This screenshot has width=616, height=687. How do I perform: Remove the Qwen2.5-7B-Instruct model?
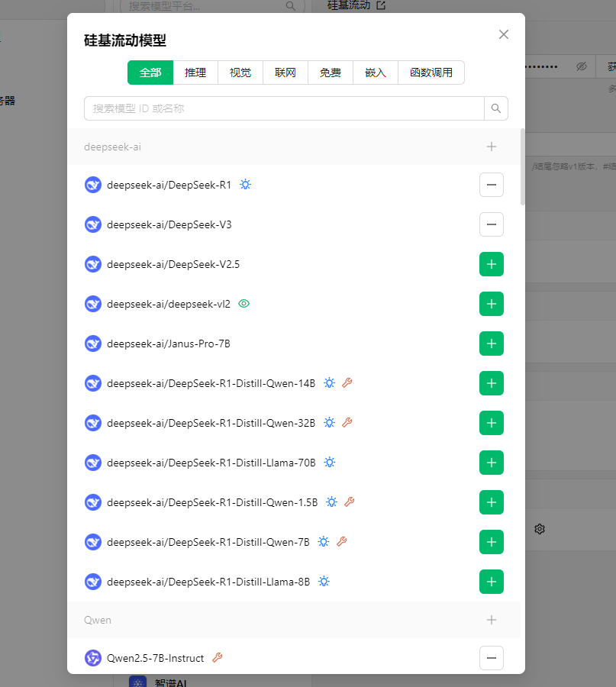(x=491, y=658)
